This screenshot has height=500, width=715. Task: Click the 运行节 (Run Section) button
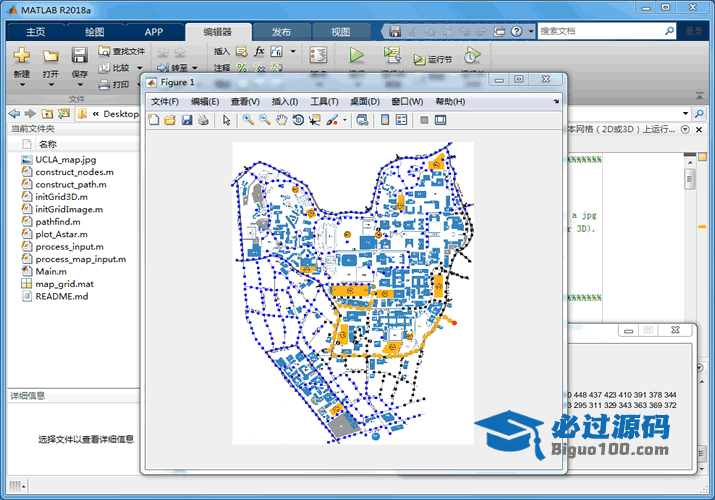pyautogui.click(x=433, y=60)
